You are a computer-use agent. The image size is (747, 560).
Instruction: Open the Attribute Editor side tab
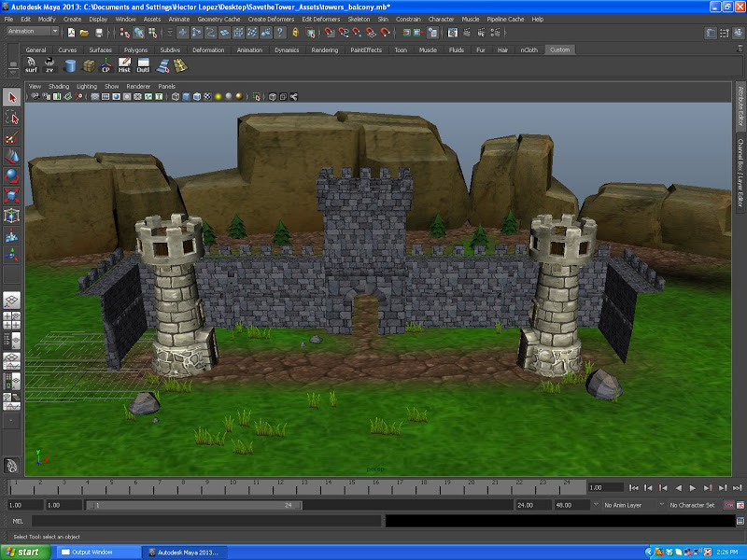pos(740,106)
